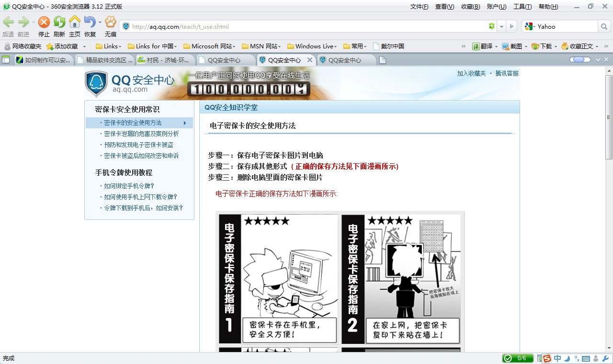This screenshot has width=613, height=364.
Task: Open network favorites (网络收藏夹)
Action: (x=23, y=46)
